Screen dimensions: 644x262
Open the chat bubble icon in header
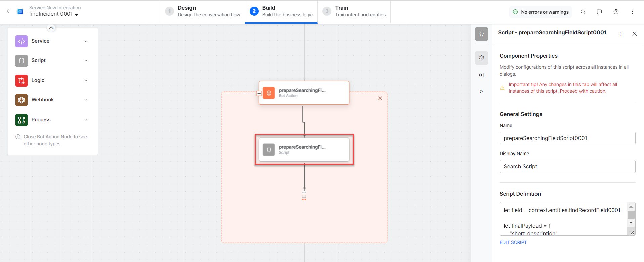click(599, 12)
